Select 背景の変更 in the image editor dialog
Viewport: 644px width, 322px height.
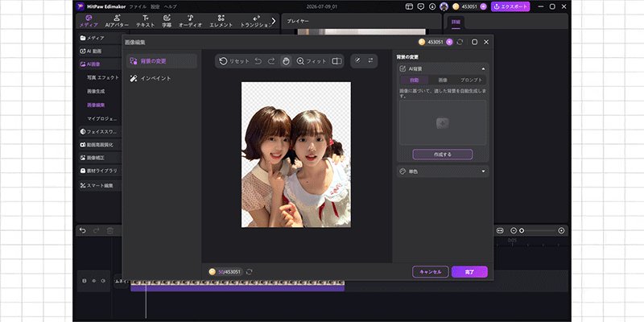(162, 61)
